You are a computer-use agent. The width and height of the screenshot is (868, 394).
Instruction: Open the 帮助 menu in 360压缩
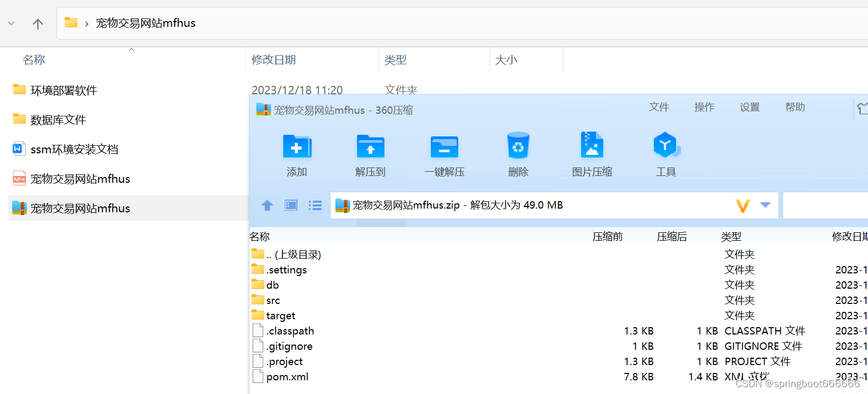(x=795, y=107)
